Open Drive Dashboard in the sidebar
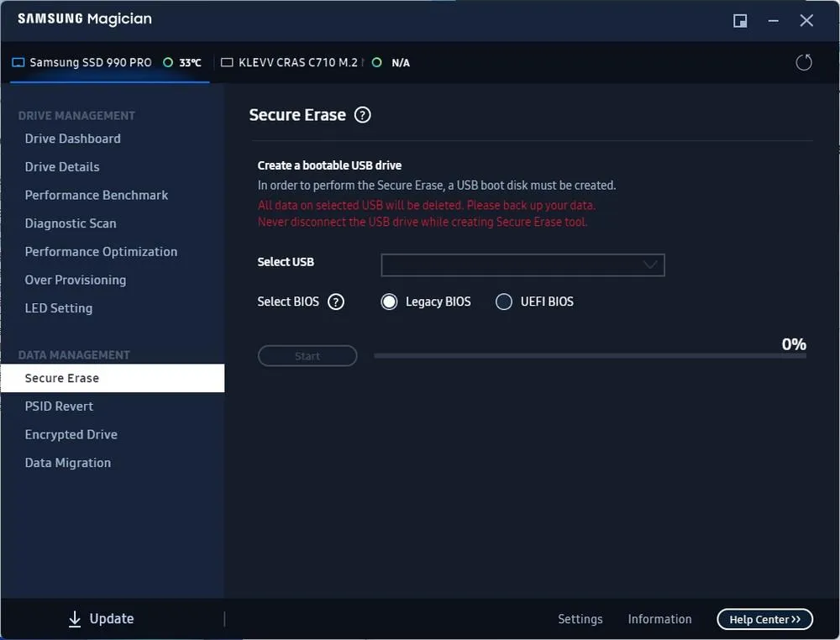Screen dimensions: 840x640 coord(73,139)
